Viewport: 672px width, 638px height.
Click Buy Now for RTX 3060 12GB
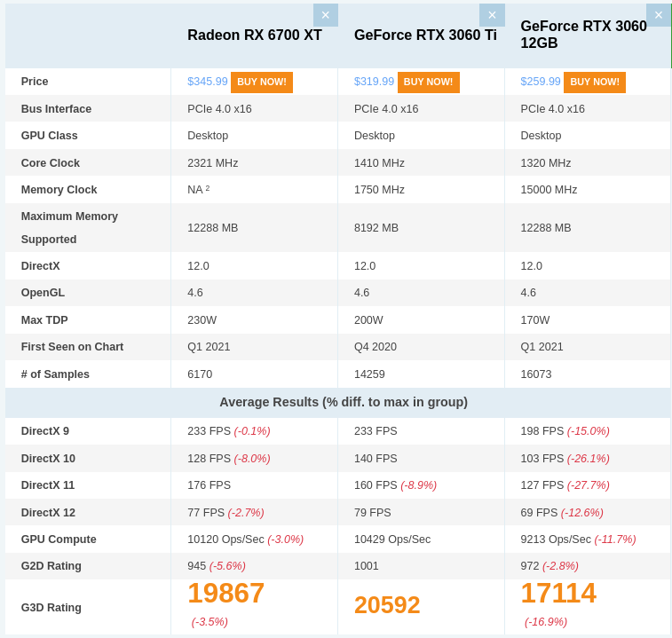pos(595,82)
